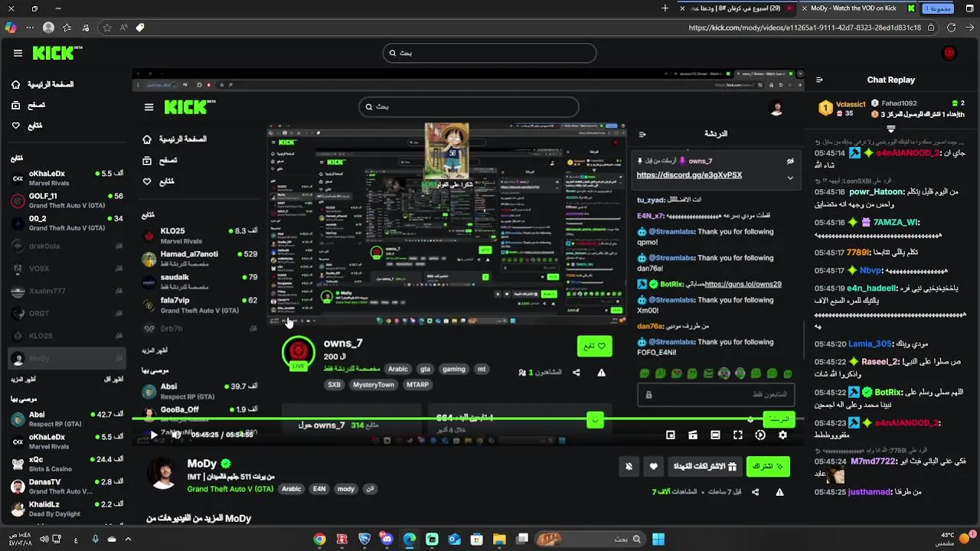Follow MoDy with the heart button
This screenshot has height=551, width=980.
pos(653,466)
